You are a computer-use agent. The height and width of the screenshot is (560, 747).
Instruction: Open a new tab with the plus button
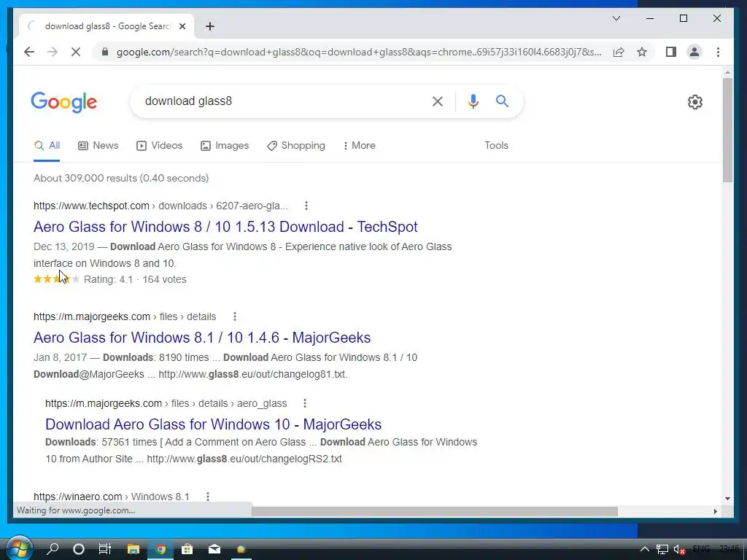(x=210, y=26)
